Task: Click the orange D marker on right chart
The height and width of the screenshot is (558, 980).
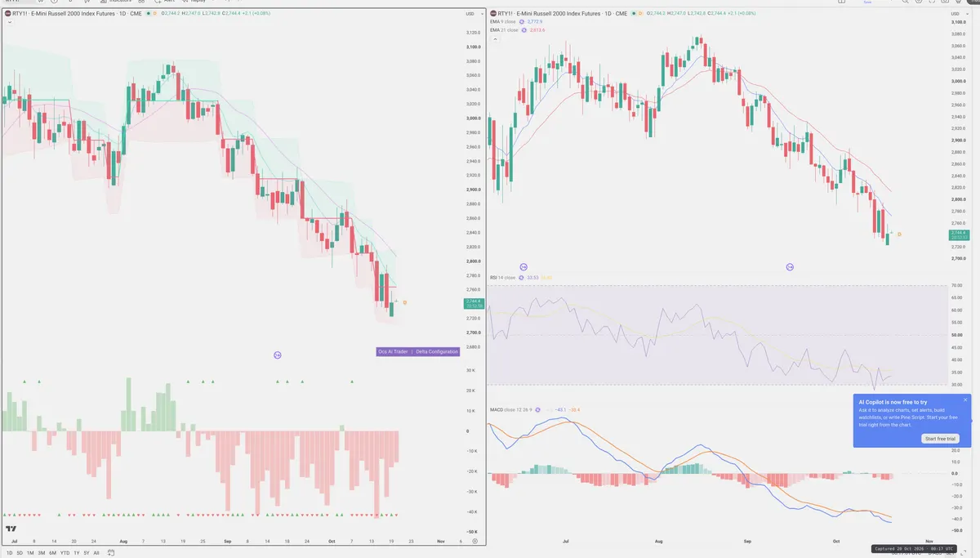Action: [899, 234]
